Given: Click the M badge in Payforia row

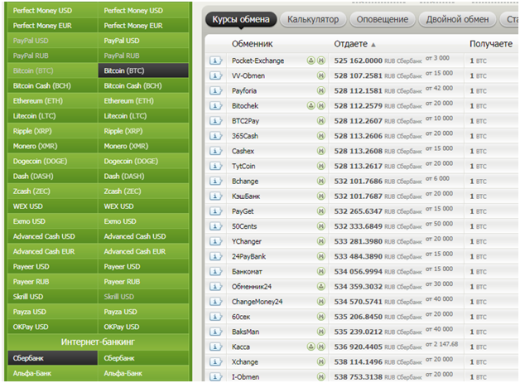Looking at the screenshot, I should 321,91.
